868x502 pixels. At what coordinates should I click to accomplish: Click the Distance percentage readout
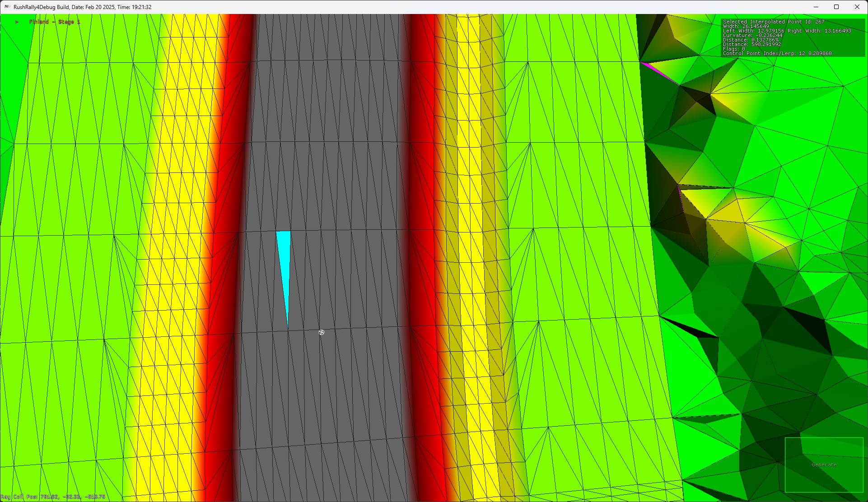(751, 40)
